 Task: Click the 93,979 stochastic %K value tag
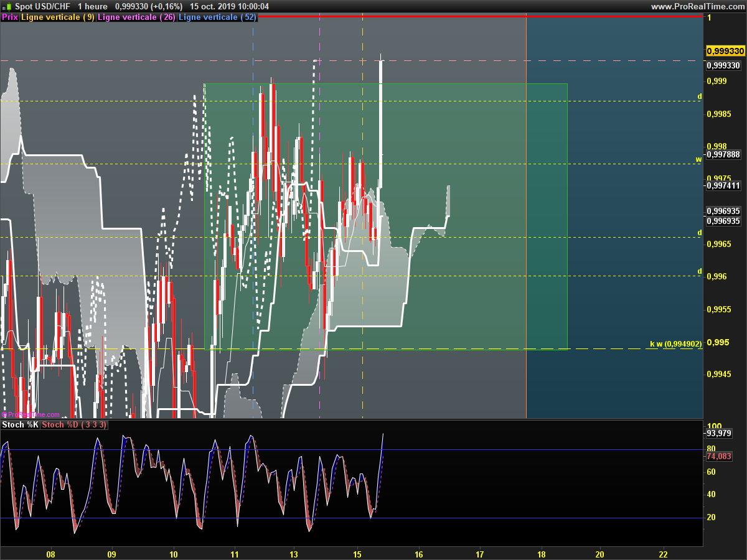pos(719,434)
